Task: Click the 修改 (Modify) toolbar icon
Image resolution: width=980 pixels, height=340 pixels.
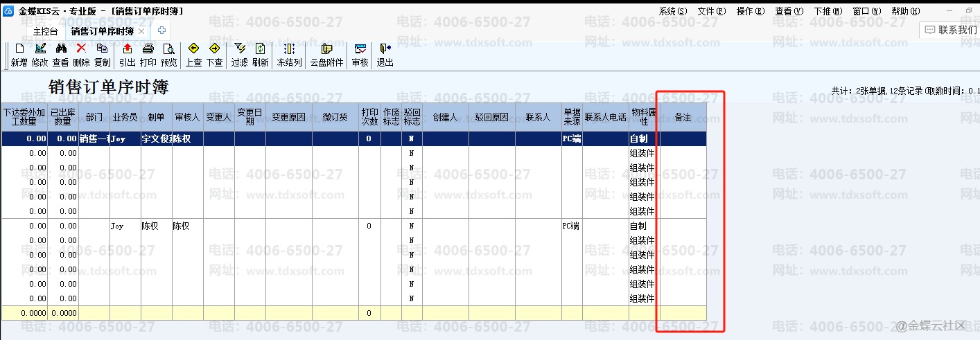Action: pyautogui.click(x=40, y=48)
